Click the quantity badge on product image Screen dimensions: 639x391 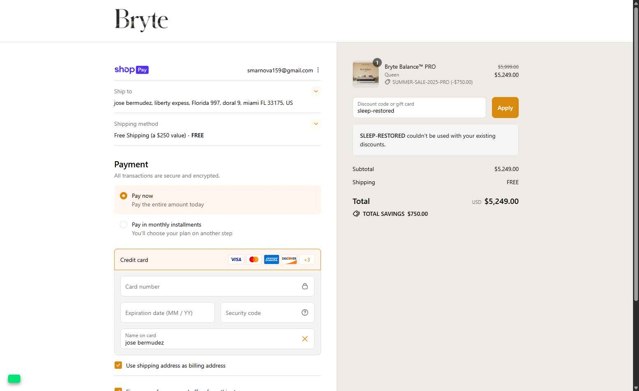point(377,62)
